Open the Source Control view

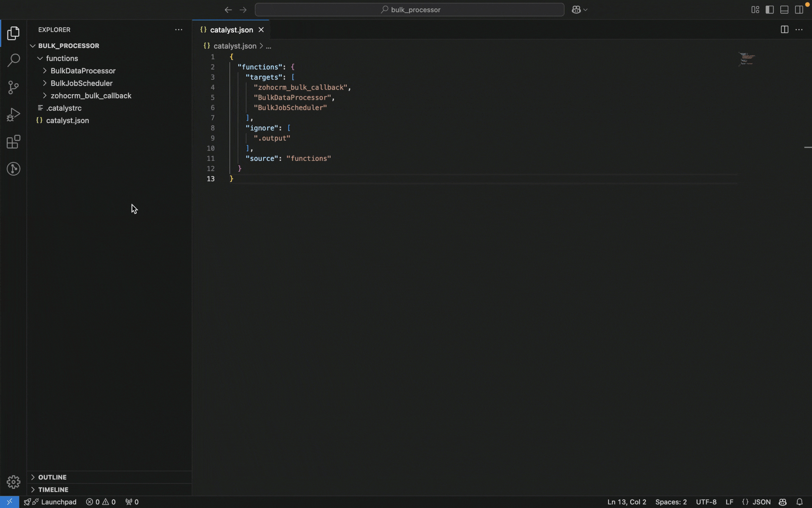point(13,87)
